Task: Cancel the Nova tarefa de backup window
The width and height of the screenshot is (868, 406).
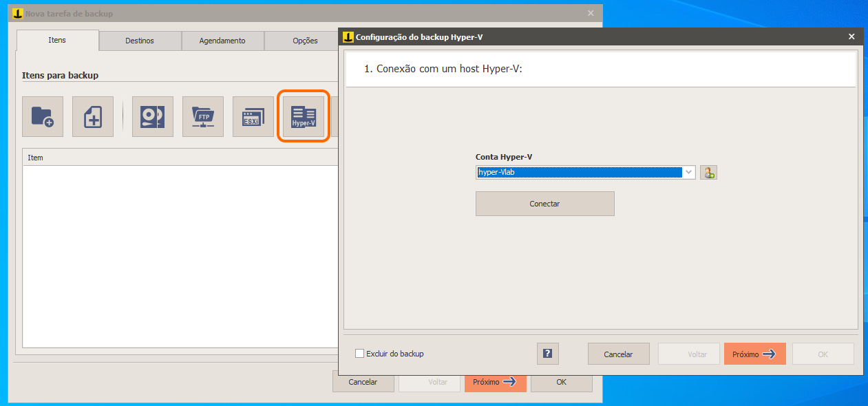Action: tap(363, 382)
